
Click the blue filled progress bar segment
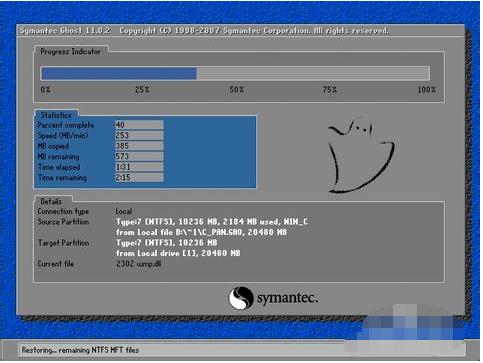tap(119, 74)
